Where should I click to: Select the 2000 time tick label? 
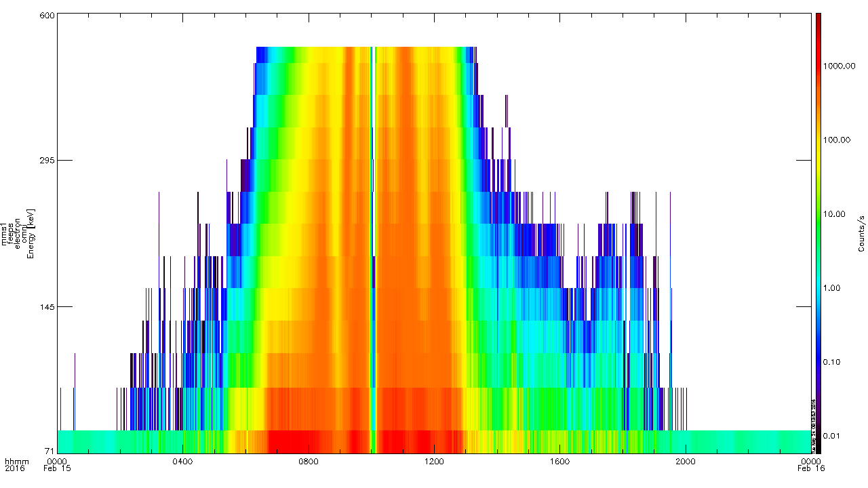(686, 461)
